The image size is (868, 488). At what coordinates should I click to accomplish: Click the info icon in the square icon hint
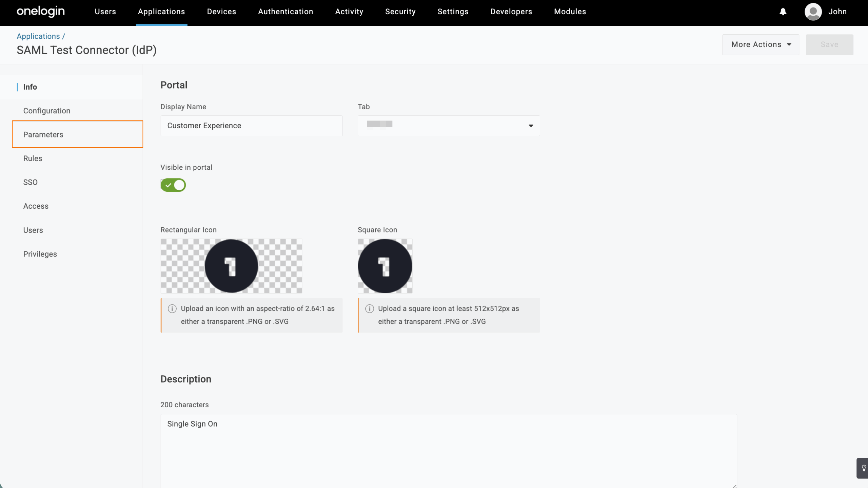coord(369,308)
